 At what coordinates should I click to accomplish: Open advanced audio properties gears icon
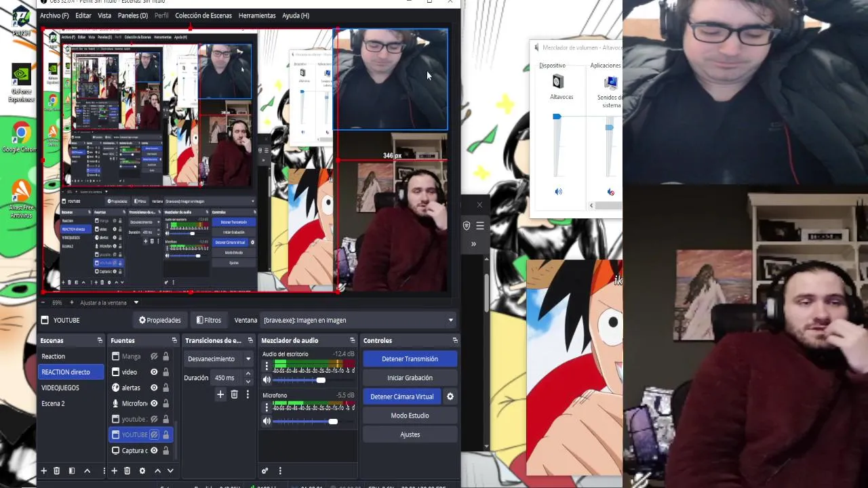point(265,470)
